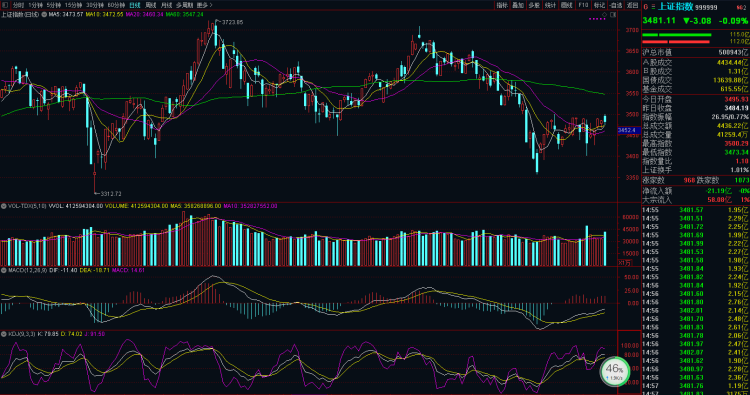Click the KDJ J: 91.50 label
The height and width of the screenshot is (395, 750).
click(x=94, y=334)
